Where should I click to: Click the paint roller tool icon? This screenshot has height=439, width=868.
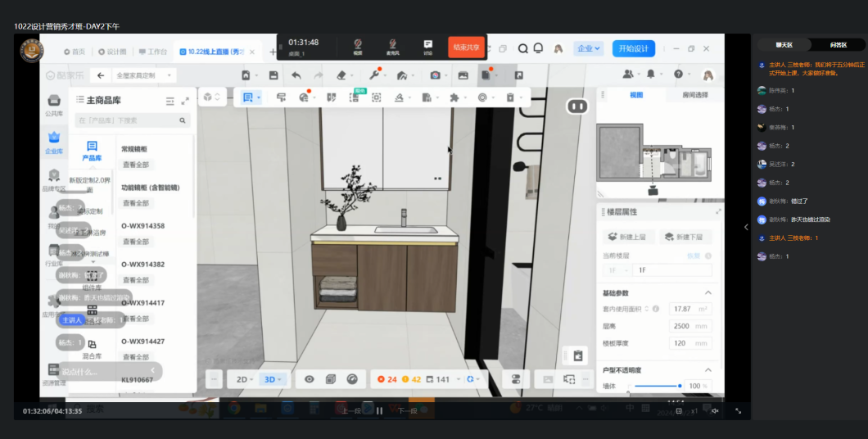pyautogui.click(x=281, y=97)
